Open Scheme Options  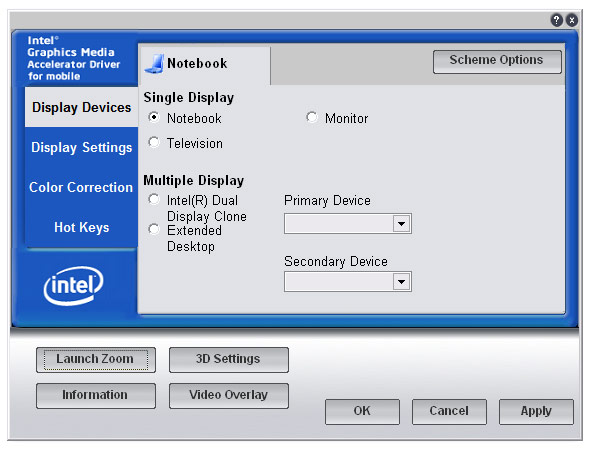[x=497, y=61]
